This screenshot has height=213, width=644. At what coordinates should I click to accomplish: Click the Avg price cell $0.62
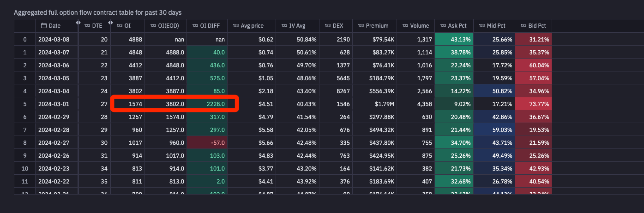coord(252,40)
